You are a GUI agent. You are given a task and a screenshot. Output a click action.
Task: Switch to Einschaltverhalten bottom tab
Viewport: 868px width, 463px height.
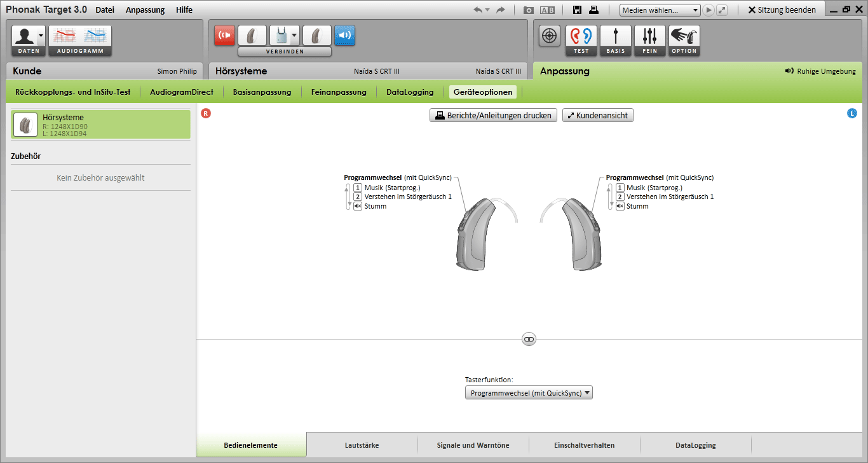(x=585, y=445)
